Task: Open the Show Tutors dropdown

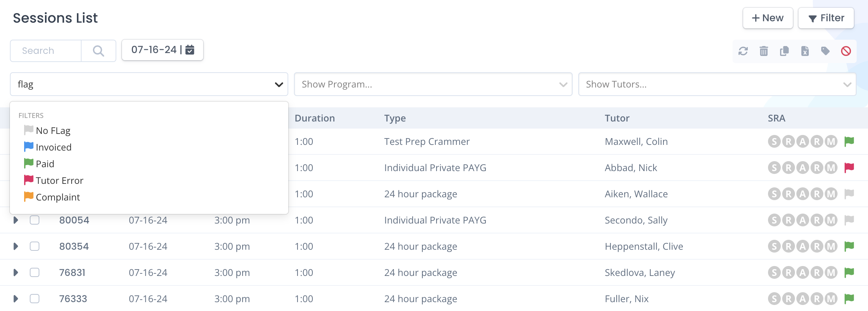Action: (x=717, y=84)
